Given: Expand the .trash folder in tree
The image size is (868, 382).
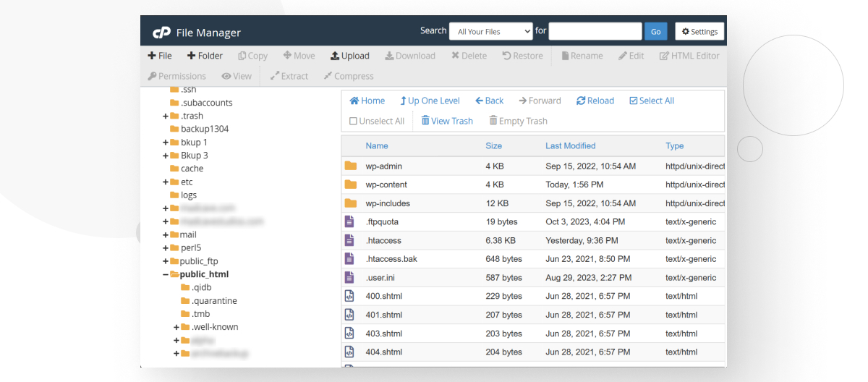Looking at the screenshot, I should click(166, 116).
